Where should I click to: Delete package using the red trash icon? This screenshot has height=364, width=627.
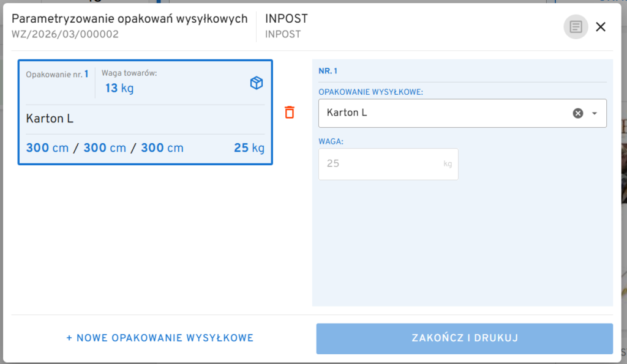(290, 113)
